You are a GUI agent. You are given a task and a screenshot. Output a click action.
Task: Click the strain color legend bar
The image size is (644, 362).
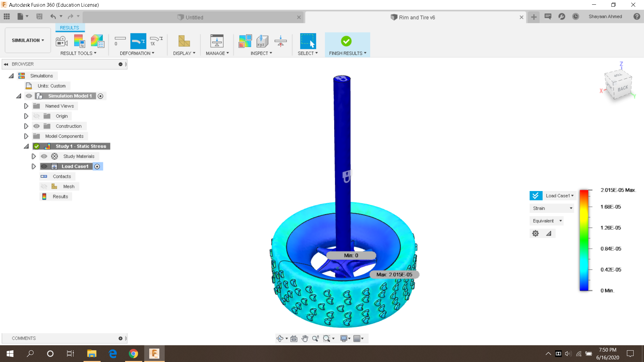pos(584,240)
